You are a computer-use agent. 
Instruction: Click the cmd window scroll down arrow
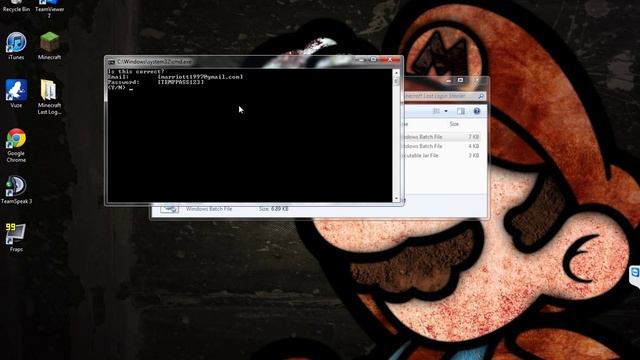396,199
